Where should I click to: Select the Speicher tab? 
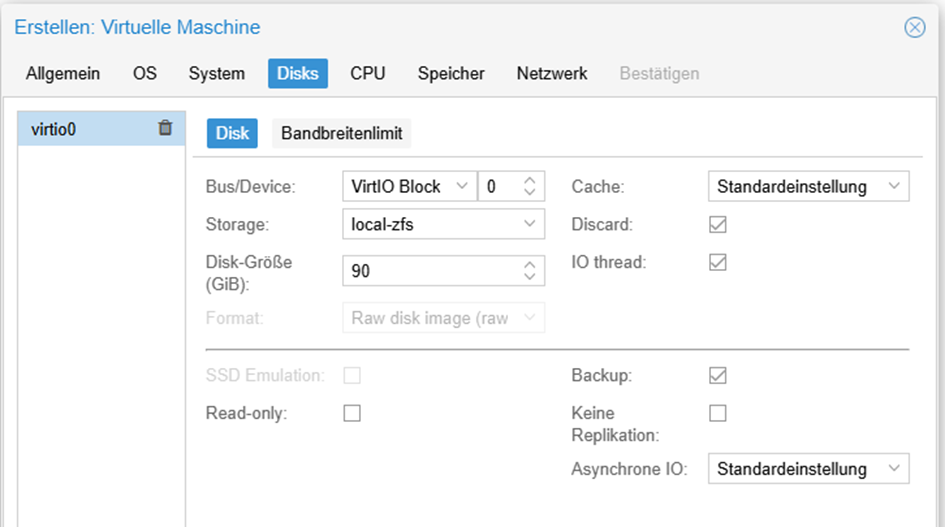click(451, 73)
